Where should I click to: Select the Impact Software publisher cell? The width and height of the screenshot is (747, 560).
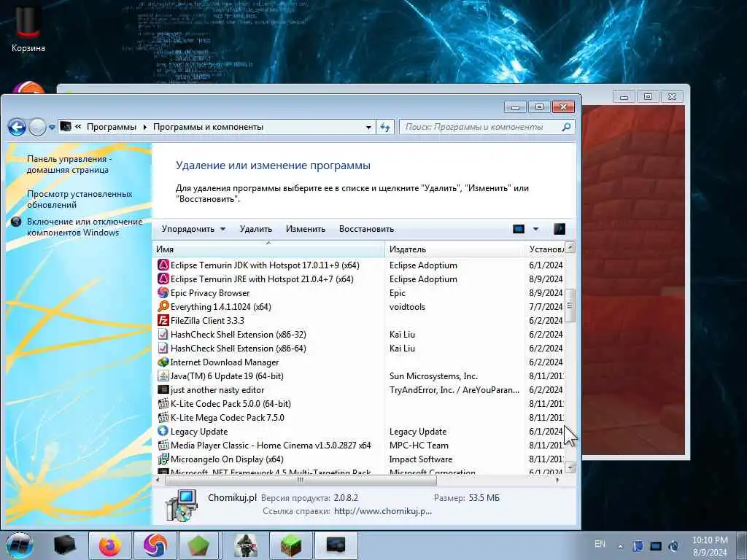click(421, 459)
